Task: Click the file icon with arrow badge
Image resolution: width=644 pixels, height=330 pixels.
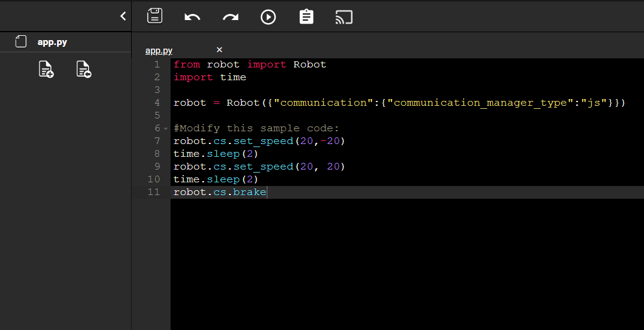Action: click(x=84, y=70)
